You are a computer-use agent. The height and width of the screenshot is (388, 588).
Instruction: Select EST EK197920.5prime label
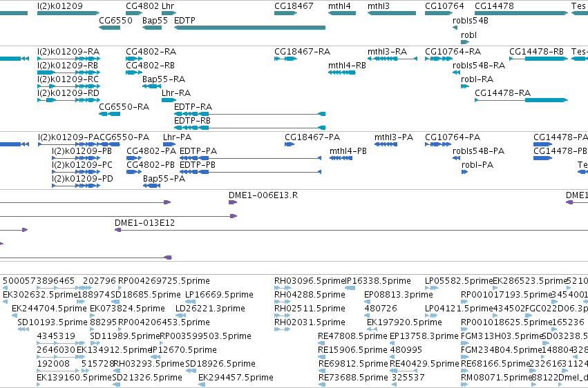pos(404,322)
